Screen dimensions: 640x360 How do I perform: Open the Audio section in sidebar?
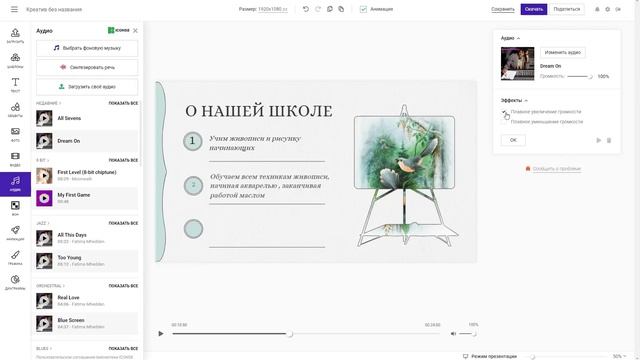(x=15, y=184)
